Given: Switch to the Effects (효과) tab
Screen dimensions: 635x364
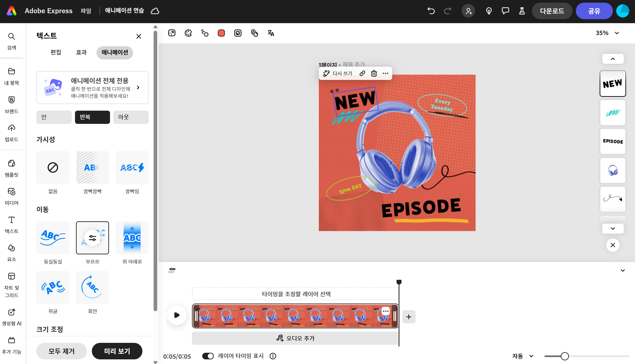Looking at the screenshot, I should tap(81, 53).
